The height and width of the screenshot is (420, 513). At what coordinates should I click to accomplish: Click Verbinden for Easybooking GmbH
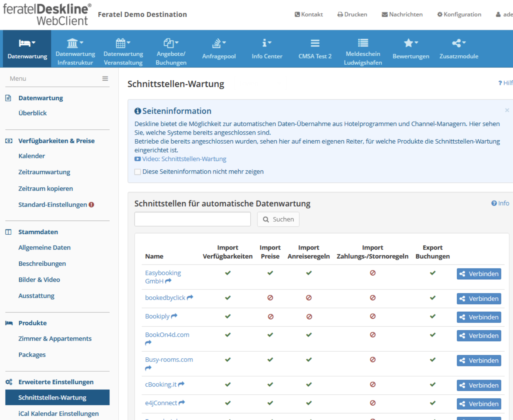pyautogui.click(x=479, y=274)
